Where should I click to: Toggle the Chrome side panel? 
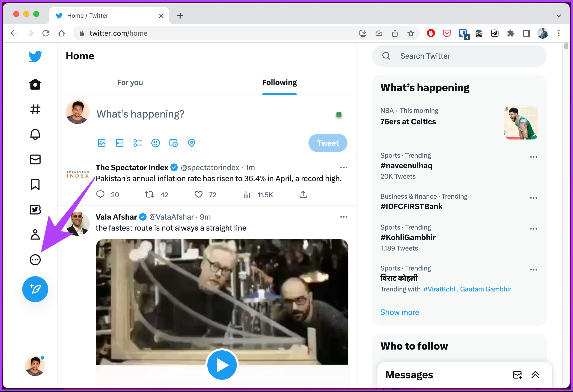pyautogui.click(x=527, y=33)
